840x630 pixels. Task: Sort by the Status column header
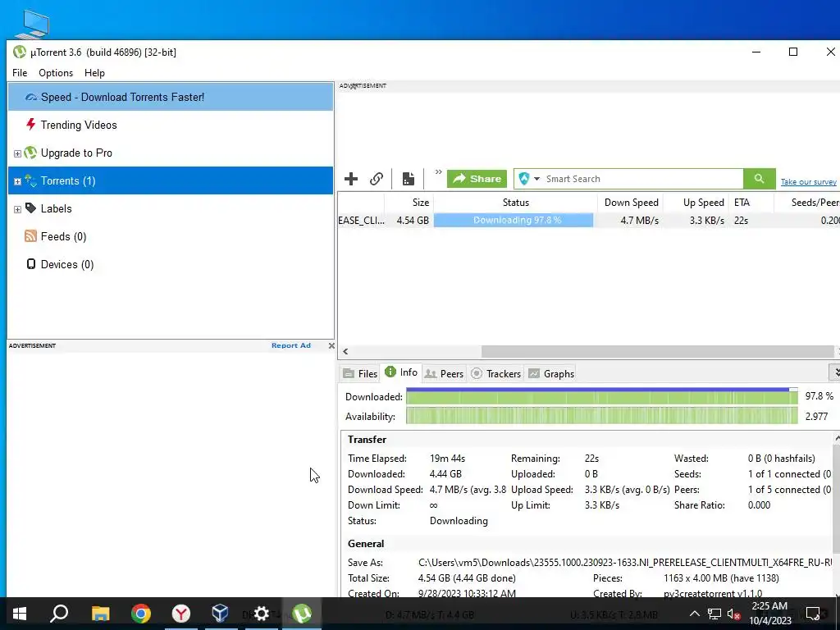pyautogui.click(x=515, y=203)
